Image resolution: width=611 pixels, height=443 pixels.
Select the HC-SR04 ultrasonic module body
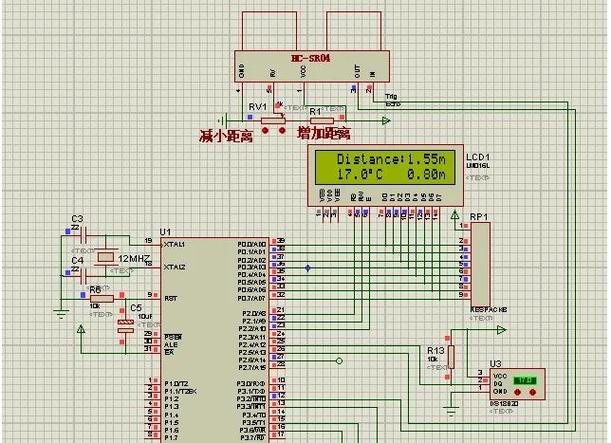tap(312, 66)
